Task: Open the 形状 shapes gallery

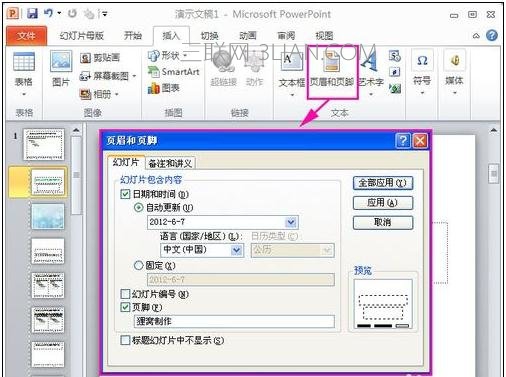Action: [x=168, y=55]
